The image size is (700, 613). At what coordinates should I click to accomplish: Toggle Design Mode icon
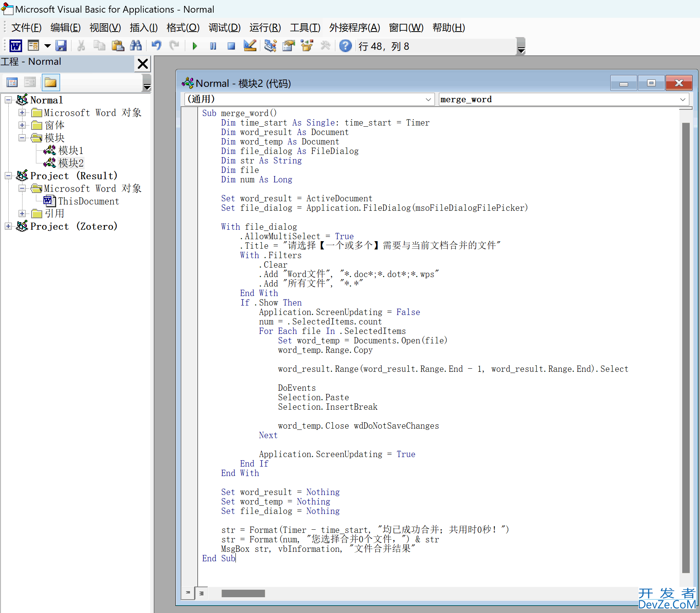click(250, 46)
